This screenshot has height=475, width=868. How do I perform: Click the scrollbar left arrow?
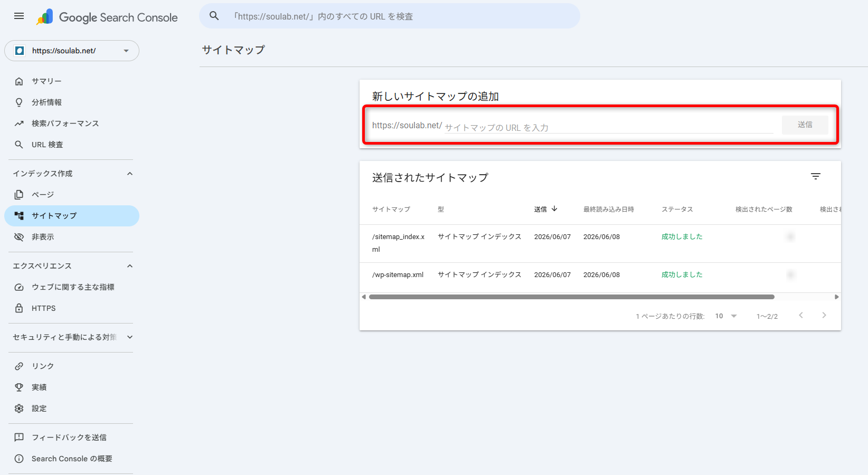pyautogui.click(x=364, y=297)
